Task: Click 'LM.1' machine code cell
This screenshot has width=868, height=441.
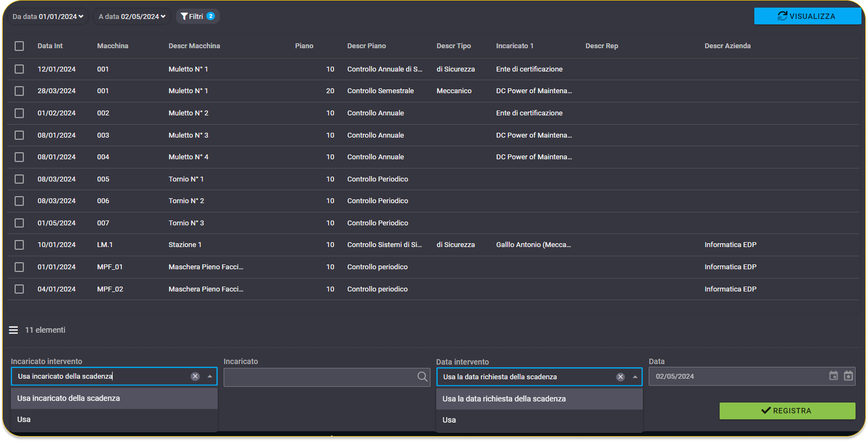Action: [105, 245]
